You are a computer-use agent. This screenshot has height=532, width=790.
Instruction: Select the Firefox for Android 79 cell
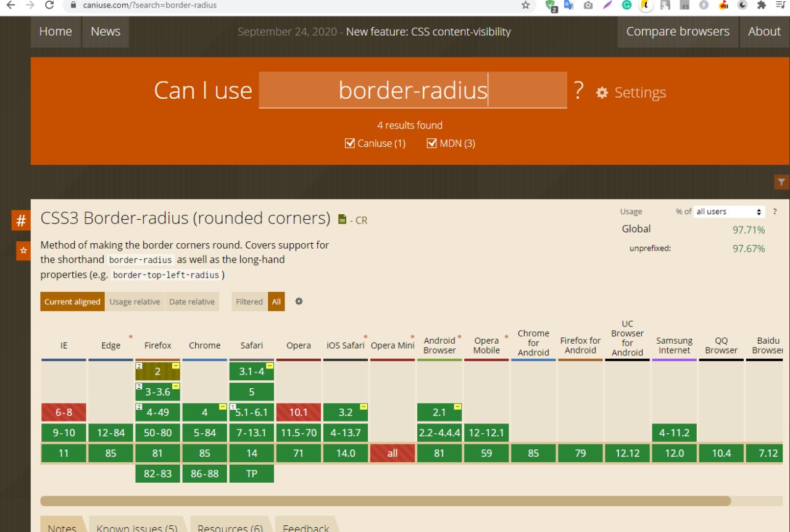pyautogui.click(x=580, y=453)
